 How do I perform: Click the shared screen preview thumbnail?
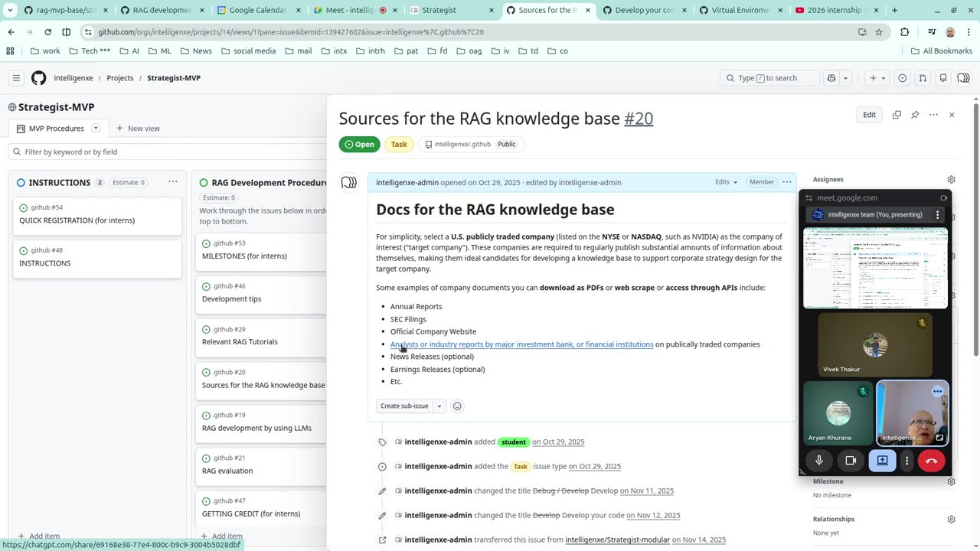(x=875, y=268)
